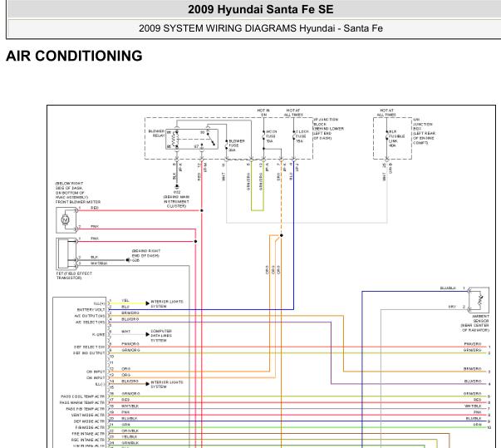Click the 'BLOWER RELAY' label
Image resolution: width=501 pixels, height=448 pixels.
[156, 133]
